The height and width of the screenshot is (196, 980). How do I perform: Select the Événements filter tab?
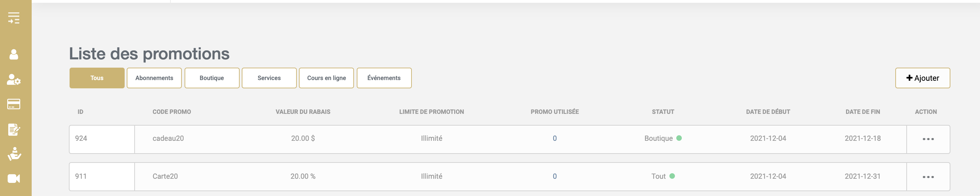pyautogui.click(x=384, y=78)
